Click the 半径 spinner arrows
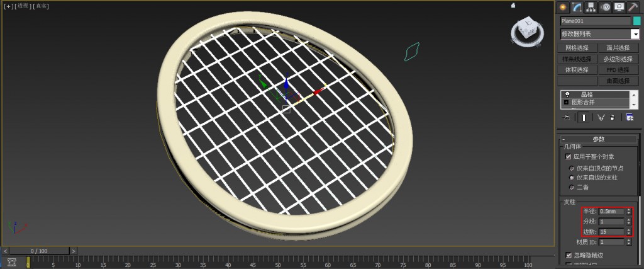Screen dimensions: 644x269 629,212
